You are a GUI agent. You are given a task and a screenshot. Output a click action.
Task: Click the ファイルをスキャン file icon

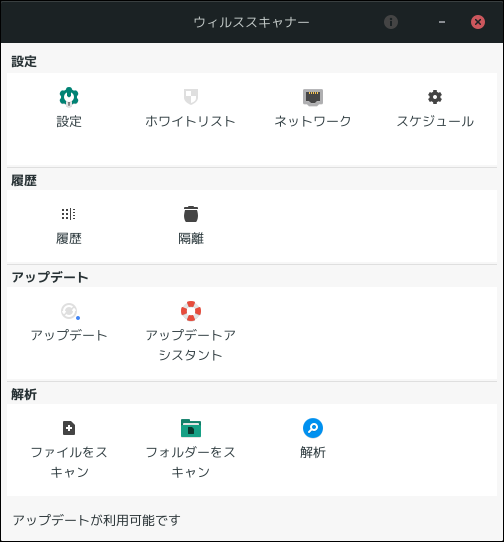[69, 428]
